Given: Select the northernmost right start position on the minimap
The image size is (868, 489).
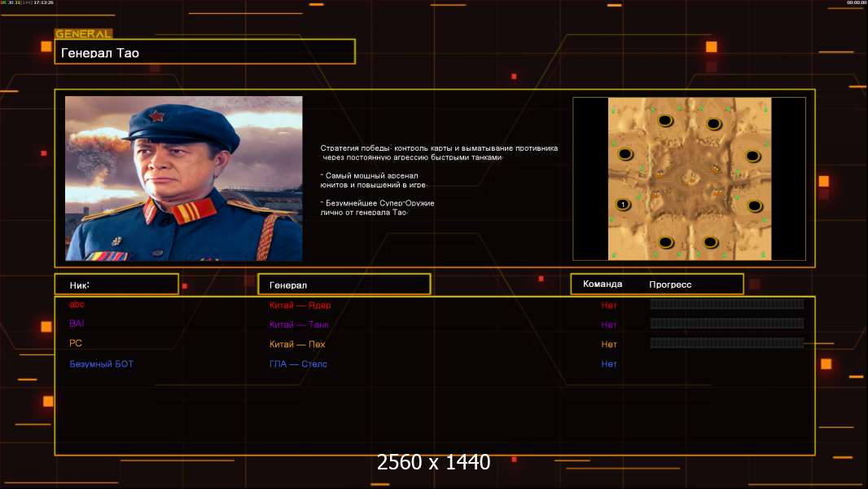Looking at the screenshot, I should point(713,124).
